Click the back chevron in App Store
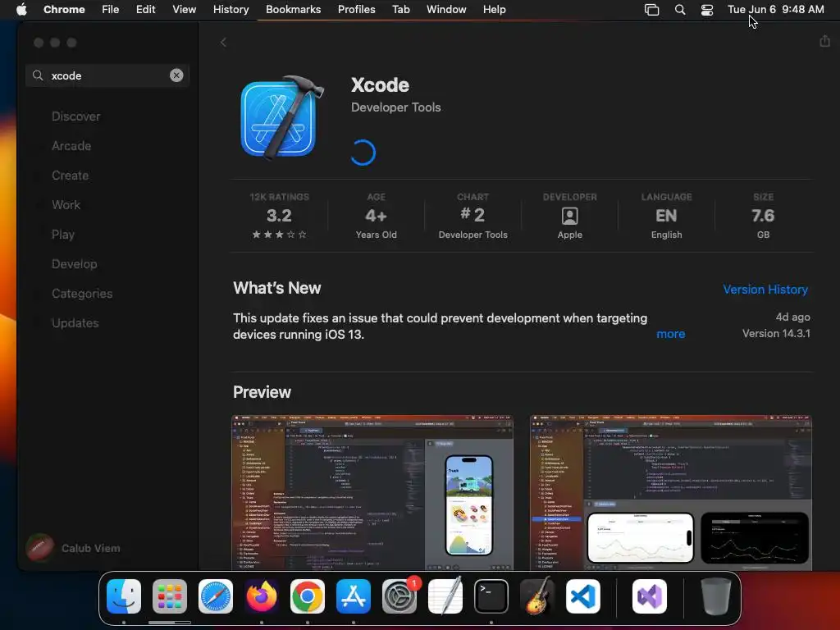 tap(223, 43)
